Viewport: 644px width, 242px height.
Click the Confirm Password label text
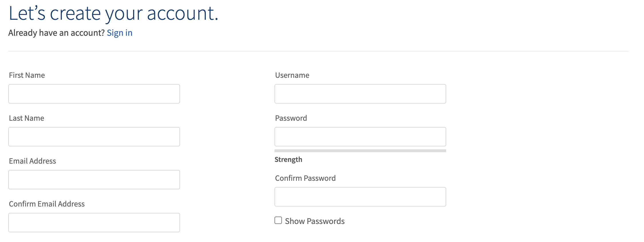pyautogui.click(x=305, y=178)
